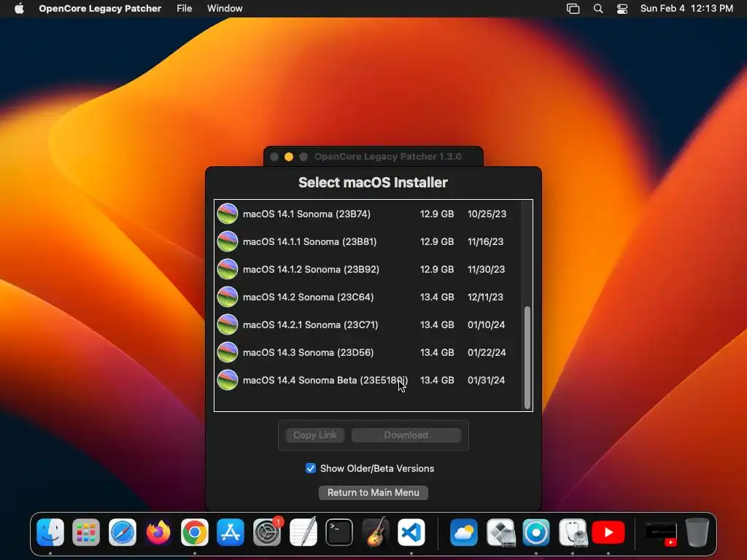
Task: Launch Visual Studio Code from the Dock
Action: [x=411, y=532]
